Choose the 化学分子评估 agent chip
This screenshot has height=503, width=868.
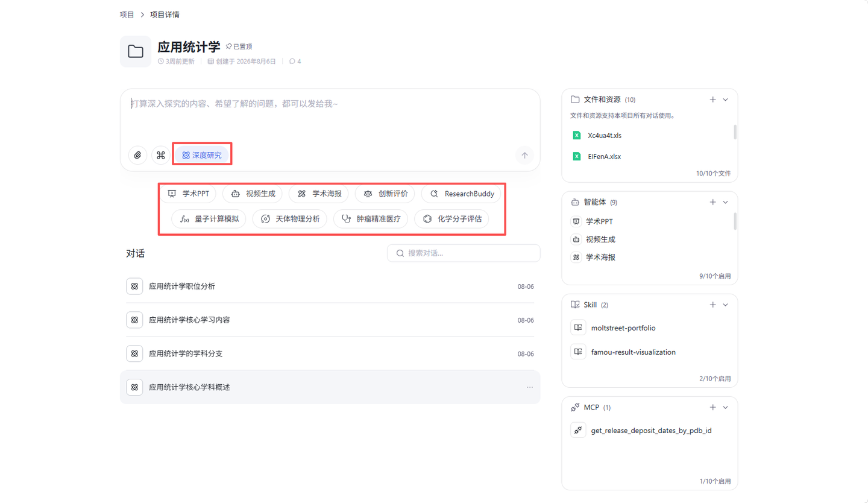coord(451,219)
